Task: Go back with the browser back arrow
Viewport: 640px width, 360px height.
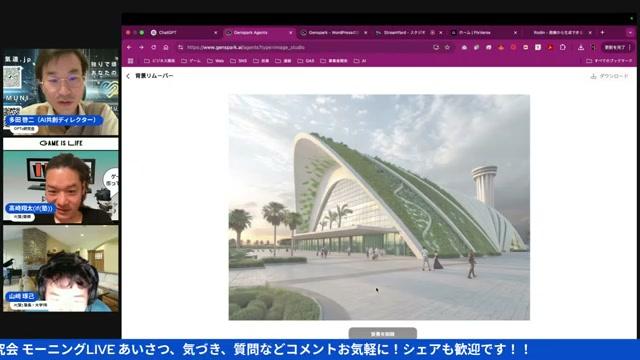Action: point(129,47)
